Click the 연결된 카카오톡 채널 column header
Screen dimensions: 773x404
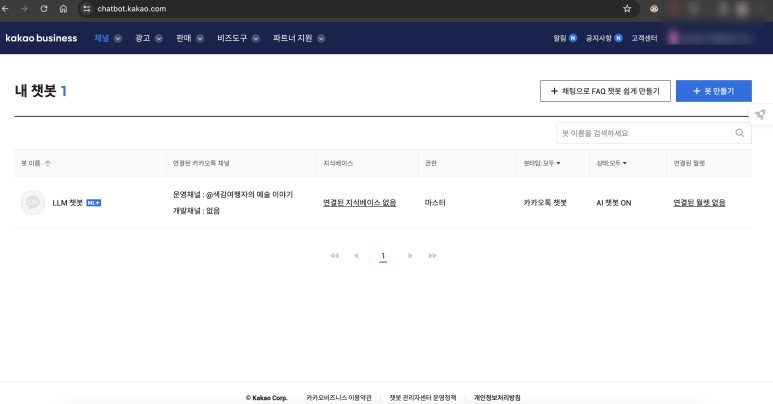201,163
